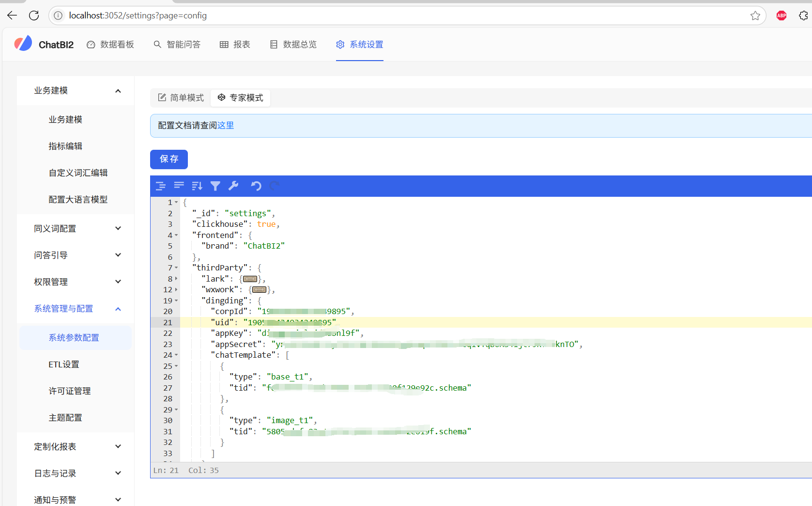Fold the "dingding" object at line 19
The height and width of the screenshot is (506, 812).
(x=176, y=300)
